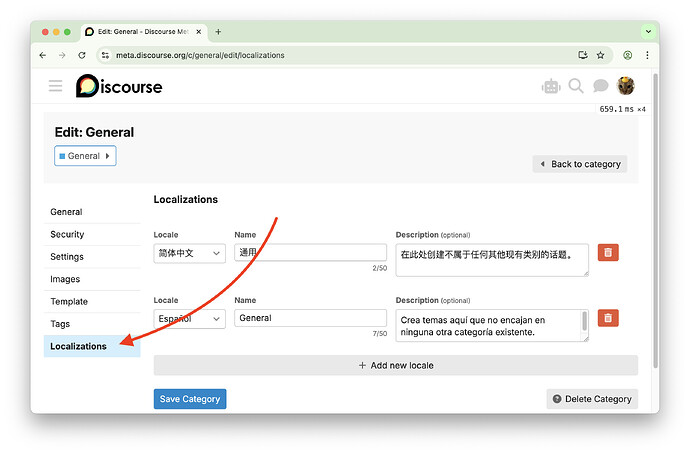The height and width of the screenshot is (453, 690).
Task: Go back in browser history
Action: (x=43, y=55)
